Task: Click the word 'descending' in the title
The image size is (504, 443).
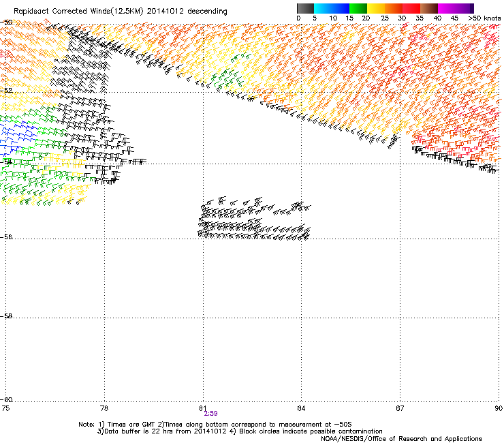Action: click(207, 12)
